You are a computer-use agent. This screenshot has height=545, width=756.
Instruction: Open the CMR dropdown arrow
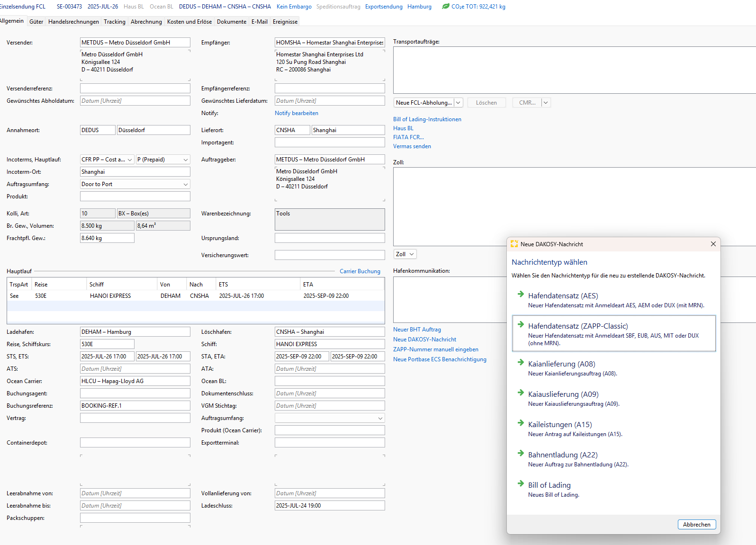546,103
